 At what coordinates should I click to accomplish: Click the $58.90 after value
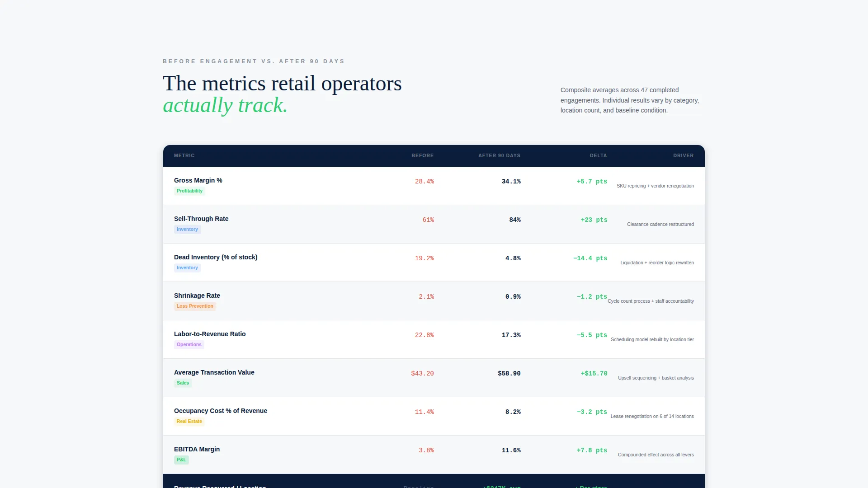[x=509, y=374]
